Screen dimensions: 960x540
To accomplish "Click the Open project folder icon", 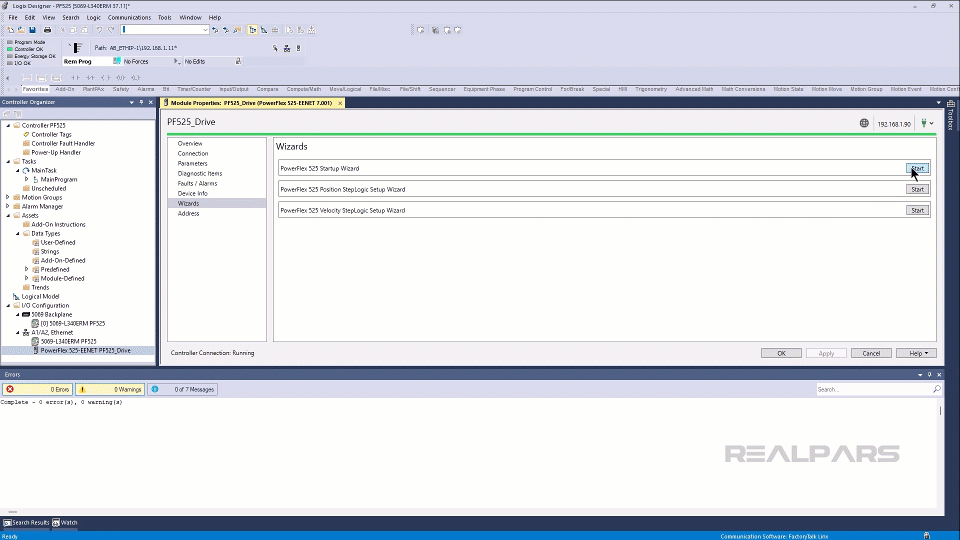I will click(21, 29).
